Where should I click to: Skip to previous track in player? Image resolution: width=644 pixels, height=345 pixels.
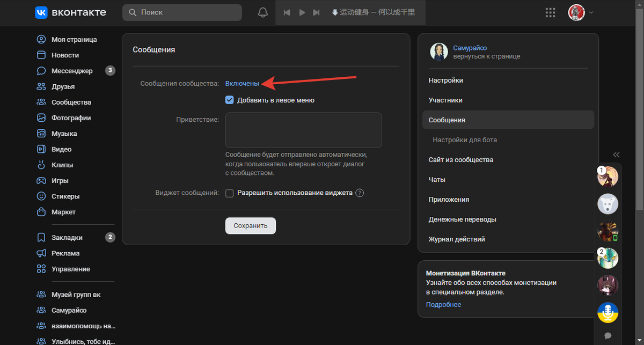(287, 12)
